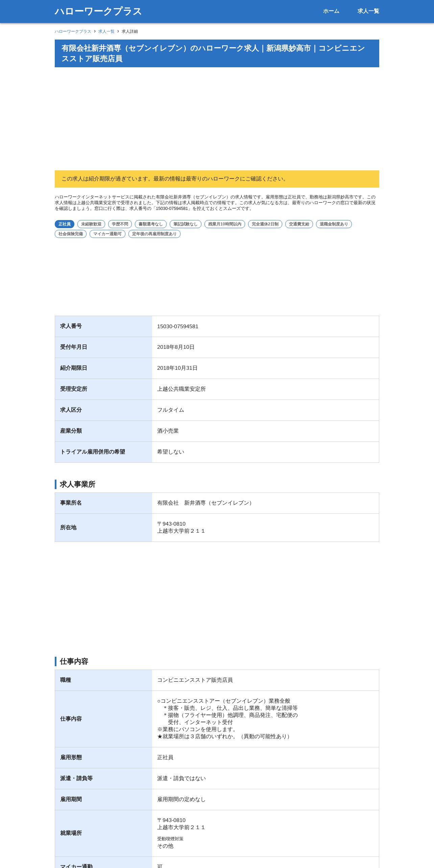
Task: Click the 産業分類 row label
Action: tap(71, 431)
